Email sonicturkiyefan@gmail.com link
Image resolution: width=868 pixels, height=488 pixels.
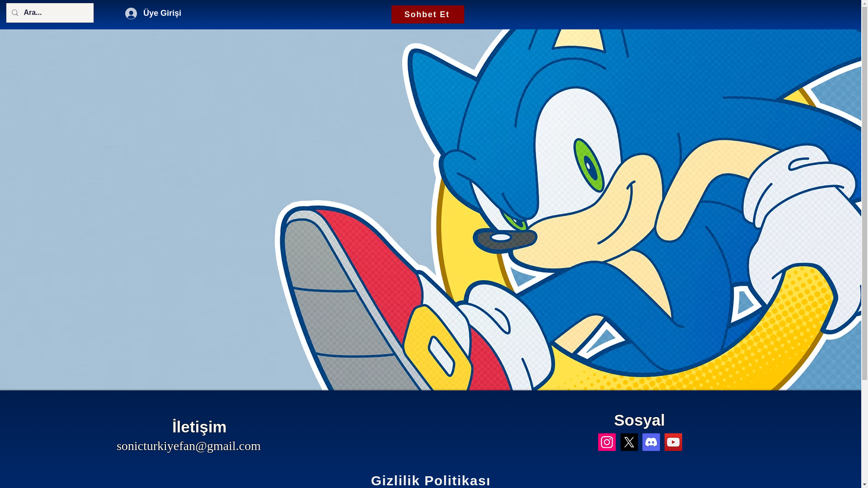point(189,446)
